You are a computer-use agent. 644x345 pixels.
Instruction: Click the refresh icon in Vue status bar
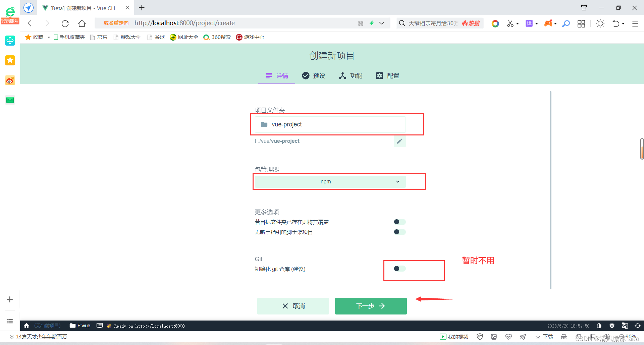pyautogui.click(x=638, y=326)
